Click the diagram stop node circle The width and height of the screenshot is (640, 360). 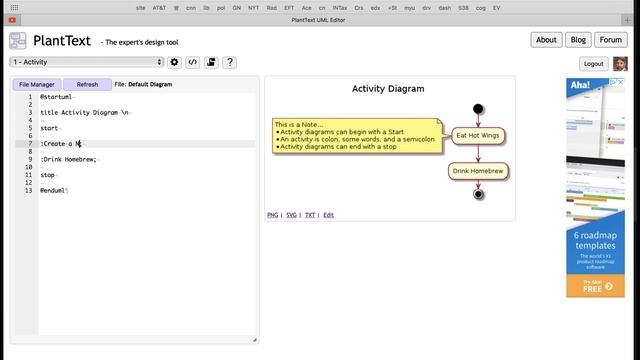(478, 194)
